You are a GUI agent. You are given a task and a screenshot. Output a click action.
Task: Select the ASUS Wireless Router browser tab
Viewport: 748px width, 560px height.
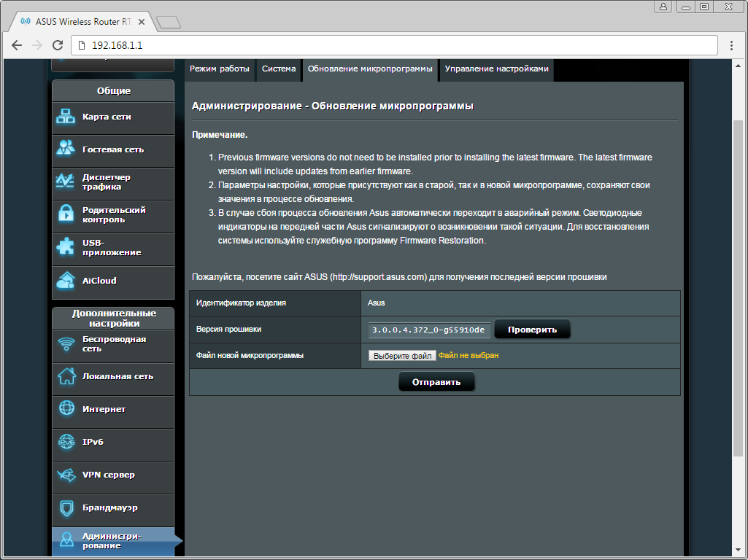pos(83,22)
